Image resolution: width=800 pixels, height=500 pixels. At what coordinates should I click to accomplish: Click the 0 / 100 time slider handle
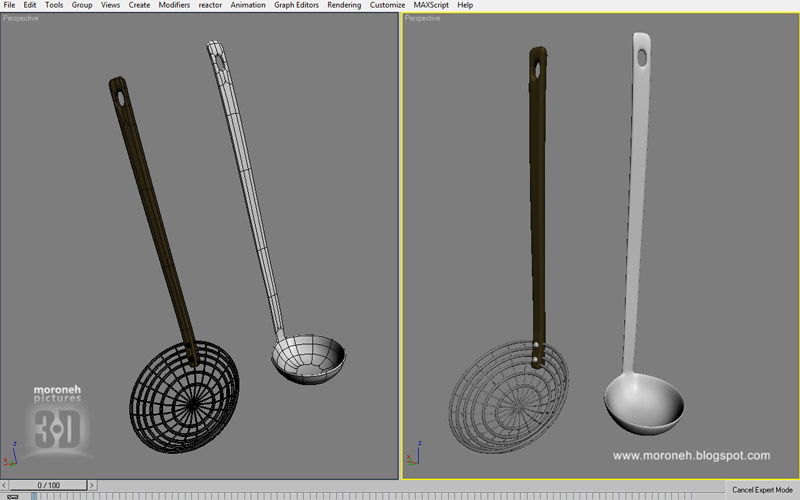(x=48, y=485)
